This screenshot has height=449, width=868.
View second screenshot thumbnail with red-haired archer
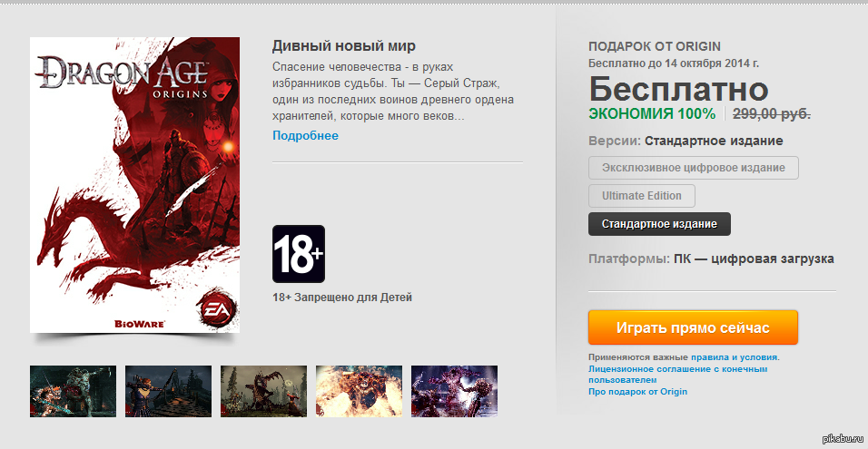(168, 391)
